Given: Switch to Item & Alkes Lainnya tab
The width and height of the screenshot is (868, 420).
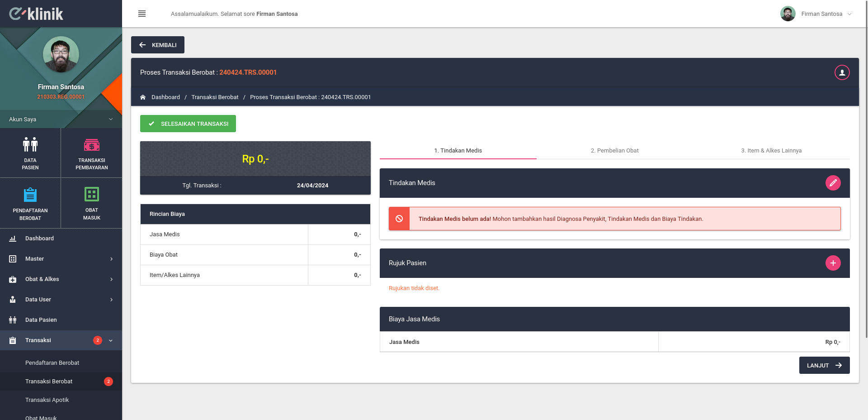Looking at the screenshot, I should point(771,150).
